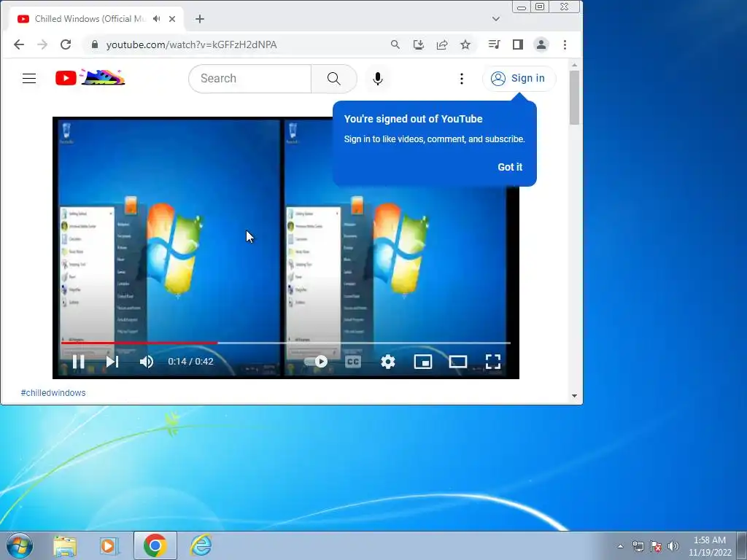Viewport: 747px width, 560px height.
Task: Open the taskbar clock and date
Action: (x=710, y=546)
